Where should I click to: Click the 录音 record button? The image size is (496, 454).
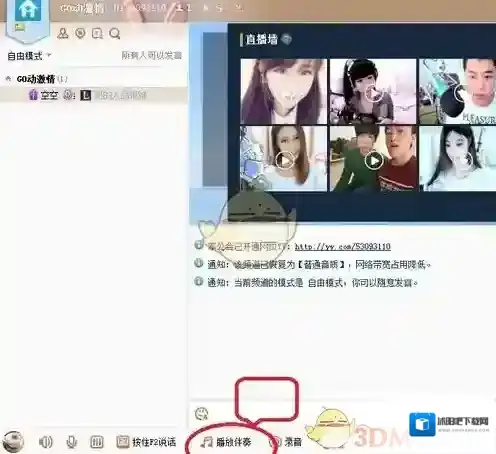[285, 442]
